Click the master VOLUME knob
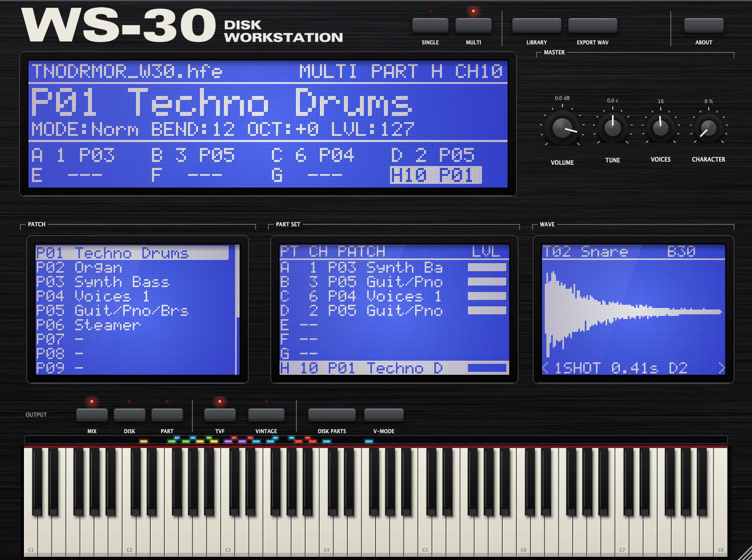The height and width of the screenshot is (560, 752). [x=562, y=128]
